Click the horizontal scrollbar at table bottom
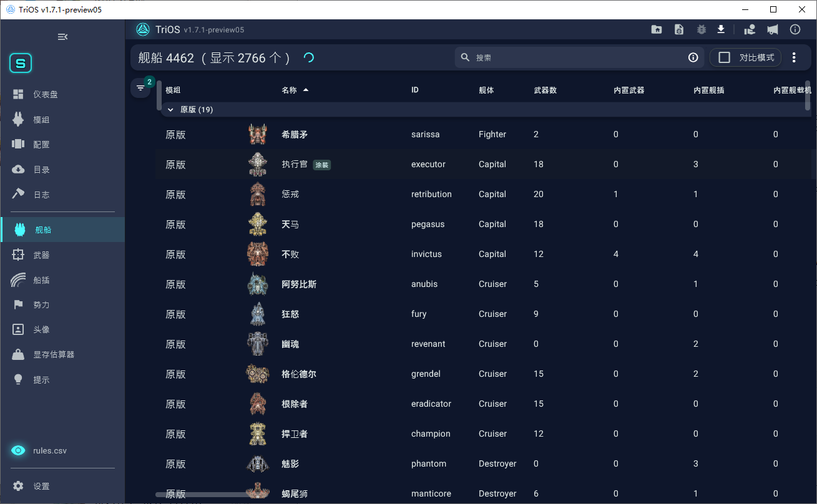 [201, 495]
